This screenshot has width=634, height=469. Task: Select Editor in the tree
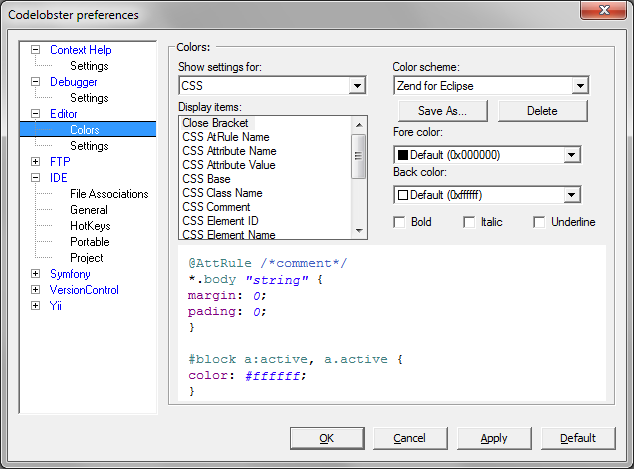tap(63, 114)
